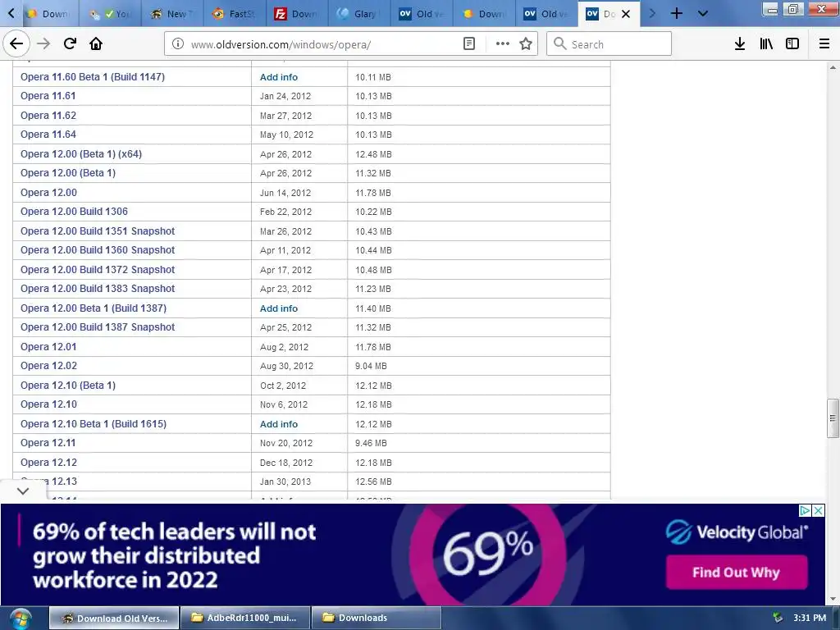
Task: Open the Opera 11.61 download link
Action: (48, 96)
